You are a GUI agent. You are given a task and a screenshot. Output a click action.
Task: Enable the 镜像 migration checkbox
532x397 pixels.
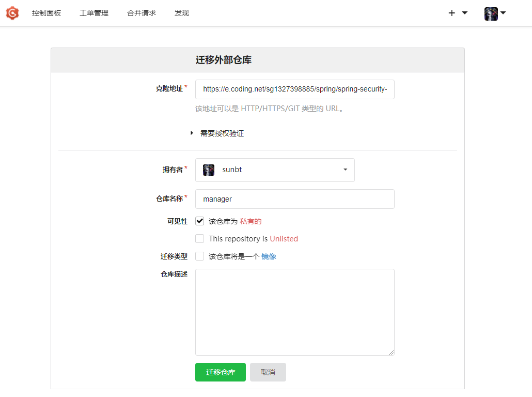(199, 256)
